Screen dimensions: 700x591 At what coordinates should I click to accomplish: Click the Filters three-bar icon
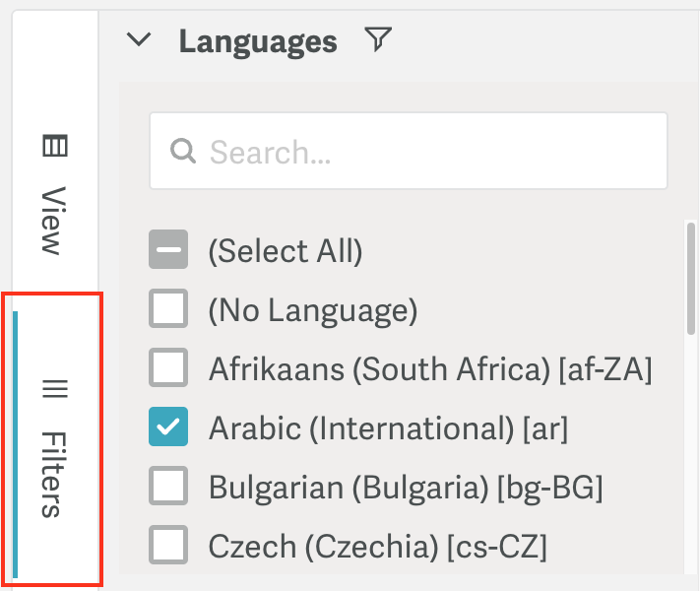[55, 389]
